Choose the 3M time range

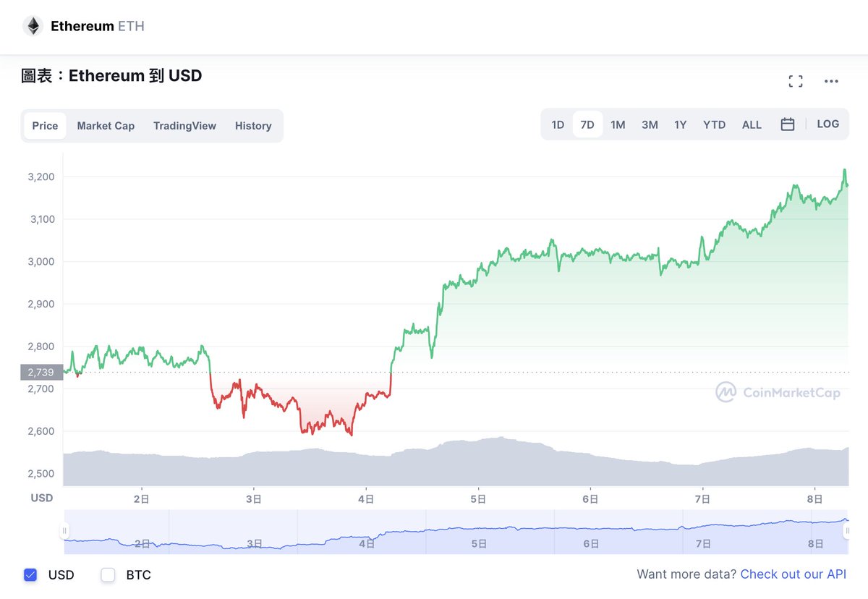point(649,124)
